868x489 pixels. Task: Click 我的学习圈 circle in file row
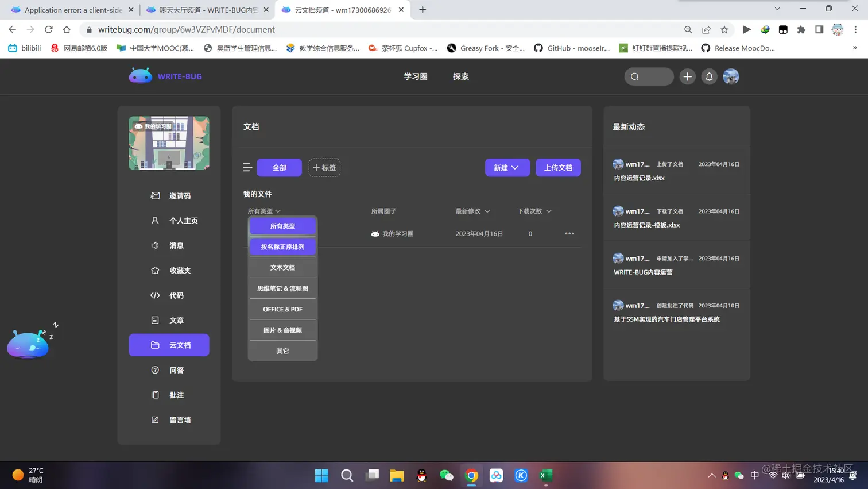(393, 234)
